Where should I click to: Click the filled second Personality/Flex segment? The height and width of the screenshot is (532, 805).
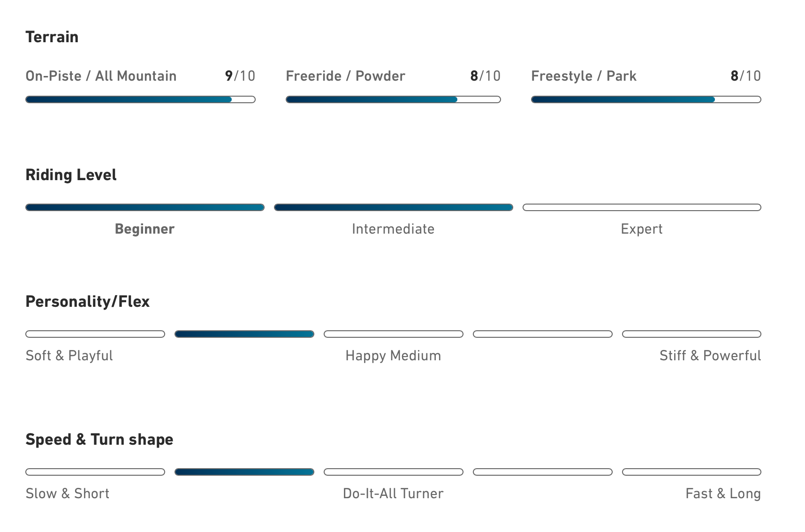[244, 334]
